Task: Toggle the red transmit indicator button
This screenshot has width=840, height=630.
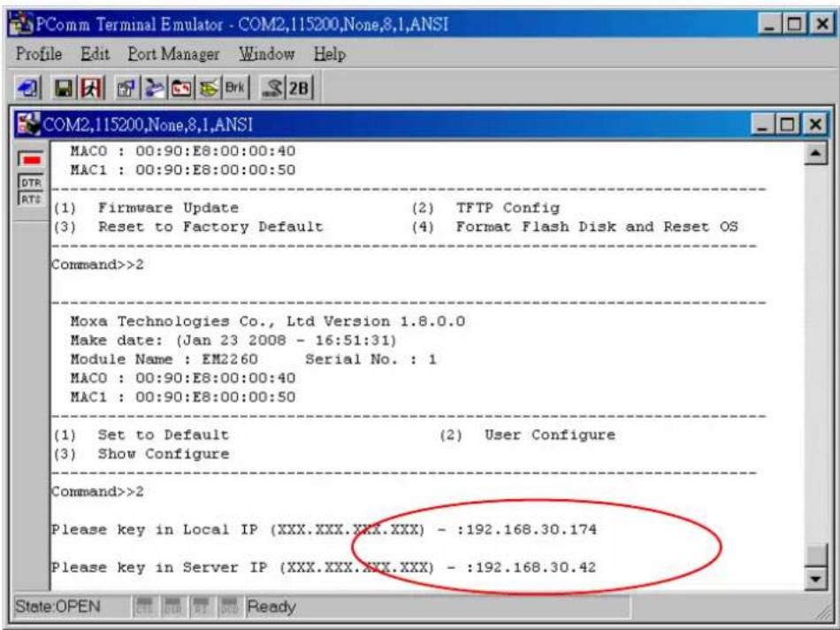Action: pyautogui.click(x=31, y=159)
